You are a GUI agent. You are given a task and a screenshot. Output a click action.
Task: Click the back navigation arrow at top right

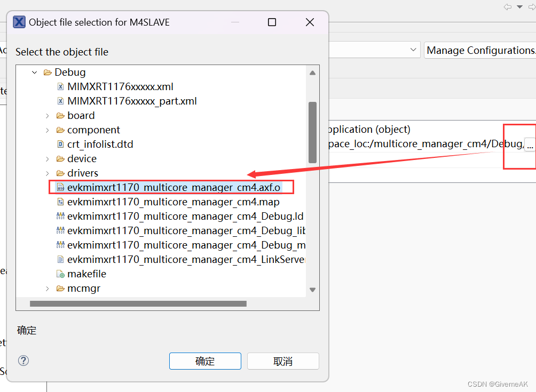(507, 7)
